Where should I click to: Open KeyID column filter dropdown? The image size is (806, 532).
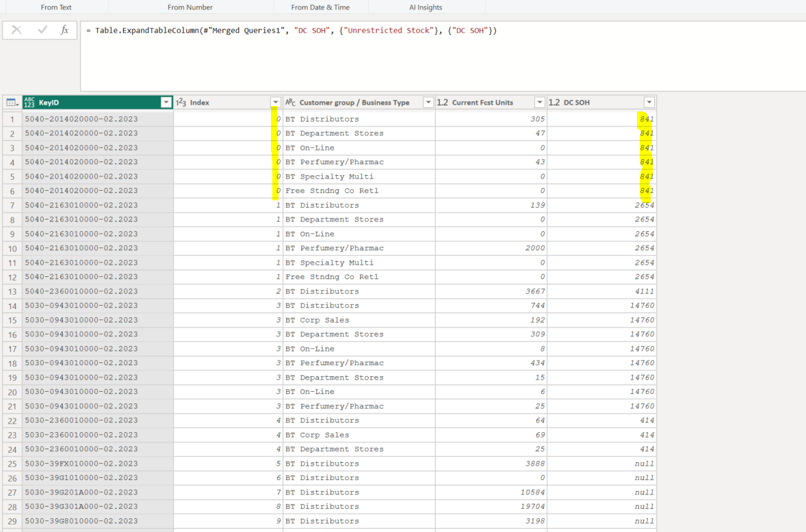pyautogui.click(x=166, y=103)
